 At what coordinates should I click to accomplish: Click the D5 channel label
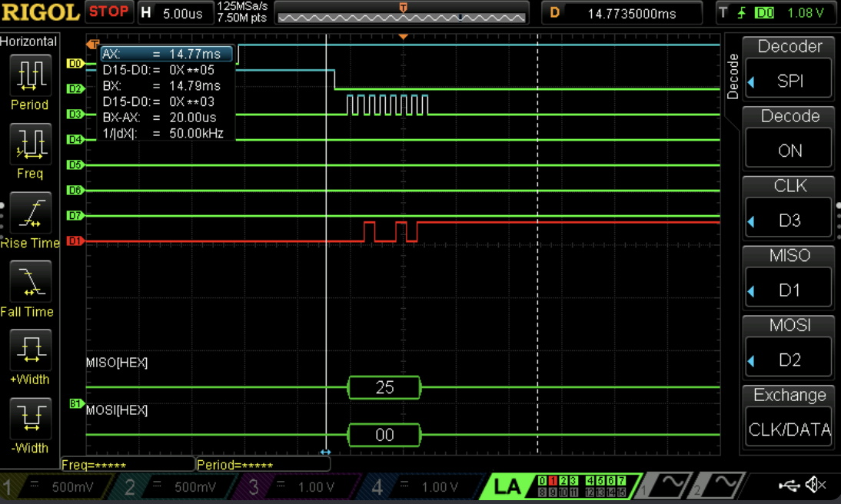click(75, 164)
